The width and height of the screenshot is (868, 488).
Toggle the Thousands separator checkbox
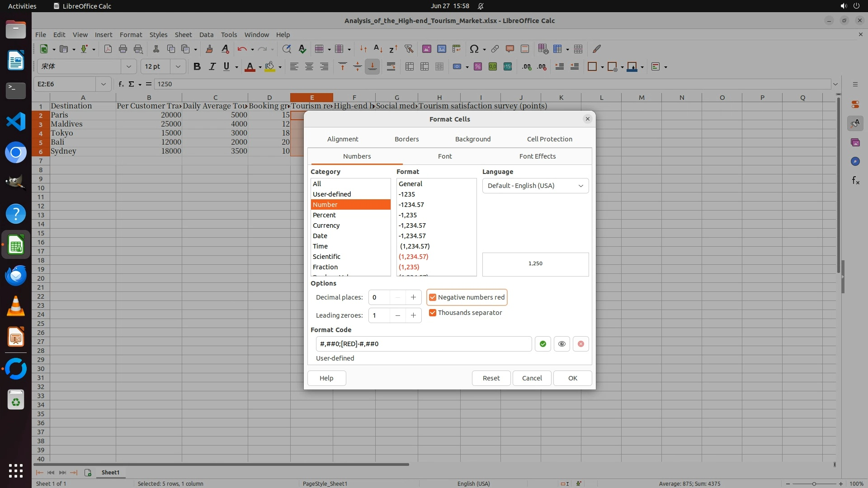(x=433, y=313)
